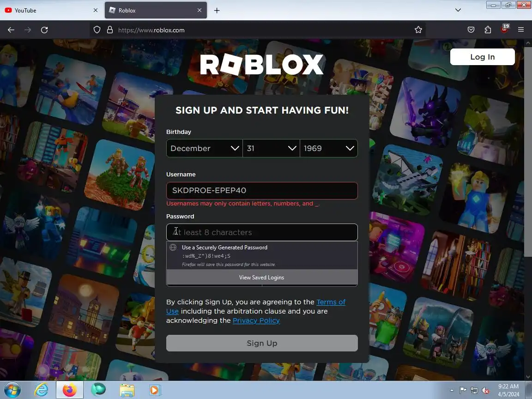Open File Explorer folder on taskbar

127,390
